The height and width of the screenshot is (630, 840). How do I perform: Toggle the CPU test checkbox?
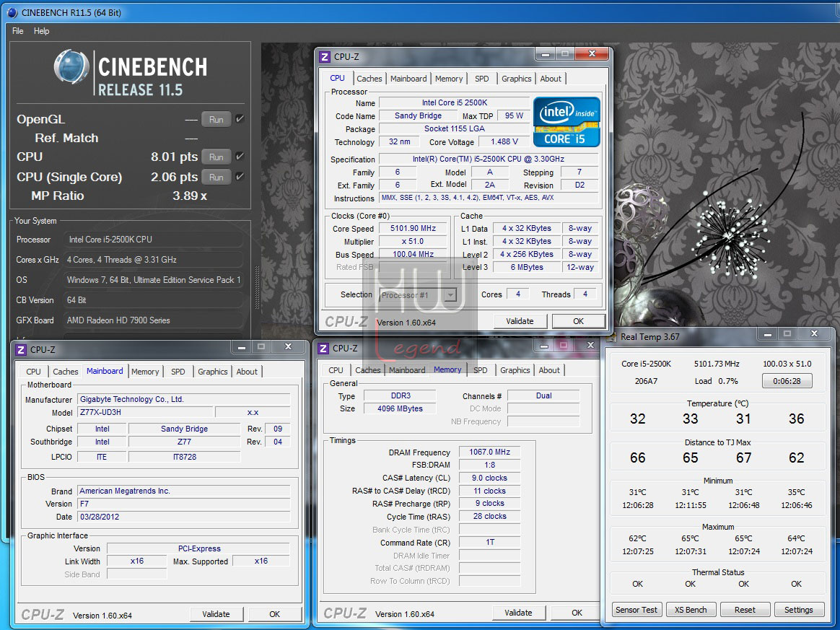coord(240,157)
